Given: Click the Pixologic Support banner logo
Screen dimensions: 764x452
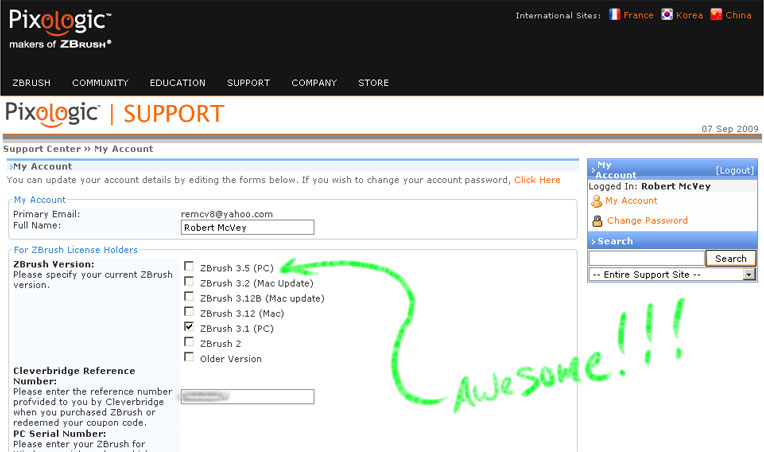Looking at the screenshot, I should click(115, 114).
